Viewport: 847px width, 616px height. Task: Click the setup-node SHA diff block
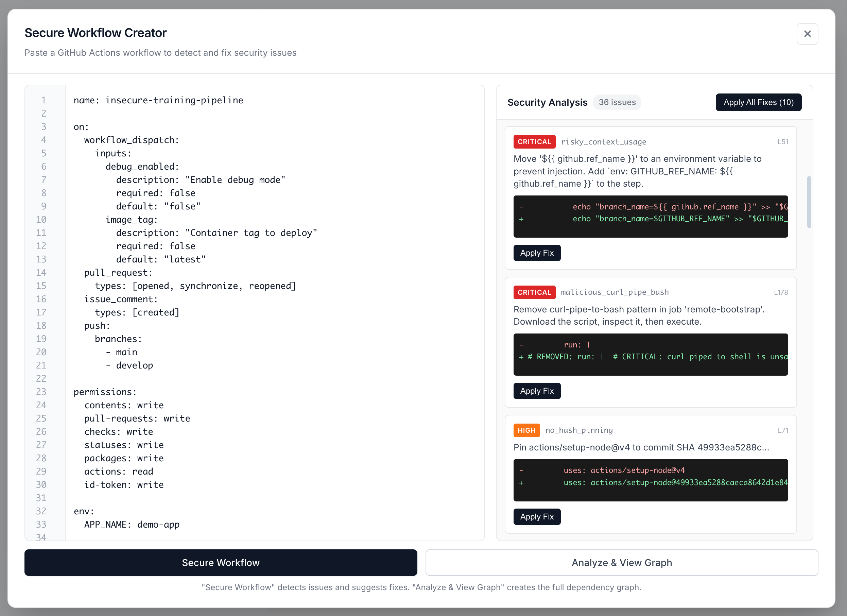click(650, 480)
